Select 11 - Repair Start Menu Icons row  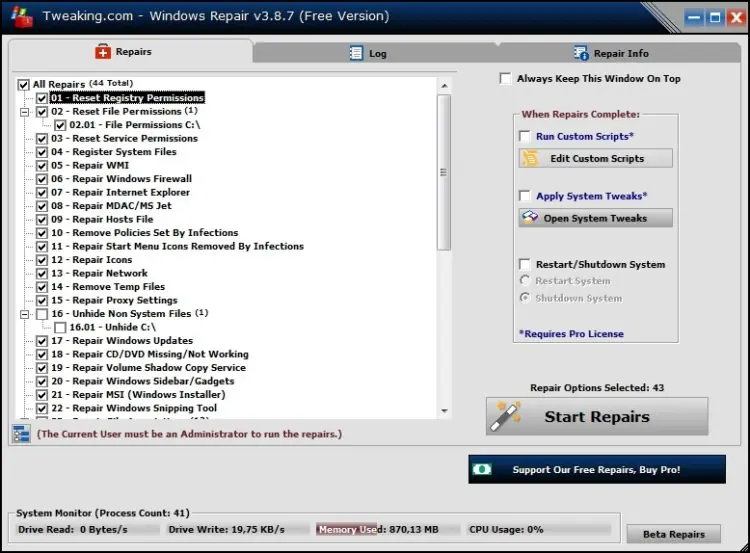point(177,246)
